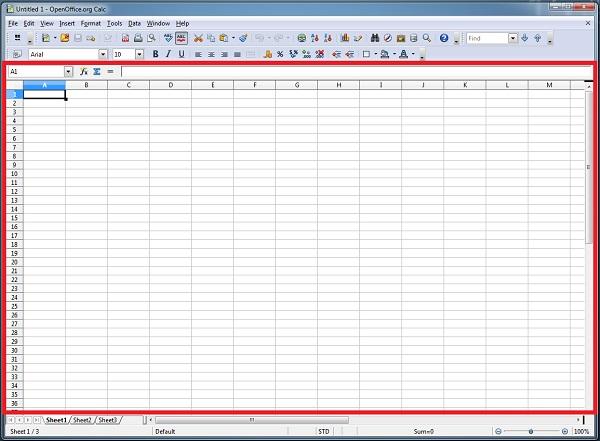Click the zoom slider handle
The height and width of the screenshot is (441, 600).
pyautogui.click(x=531, y=431)
